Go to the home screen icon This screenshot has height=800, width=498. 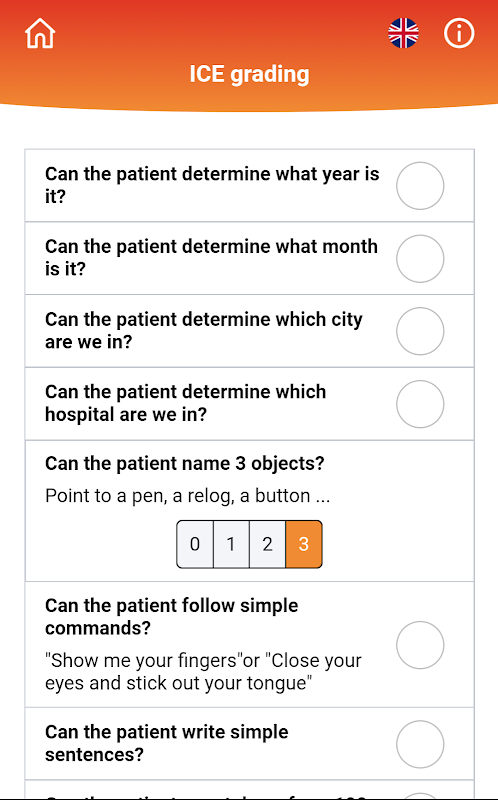(40, 34)
